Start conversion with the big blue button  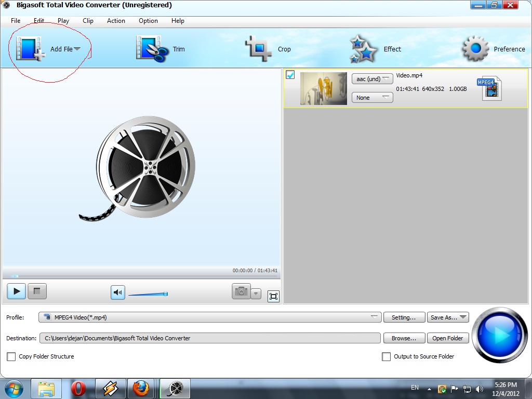point(499,335)
